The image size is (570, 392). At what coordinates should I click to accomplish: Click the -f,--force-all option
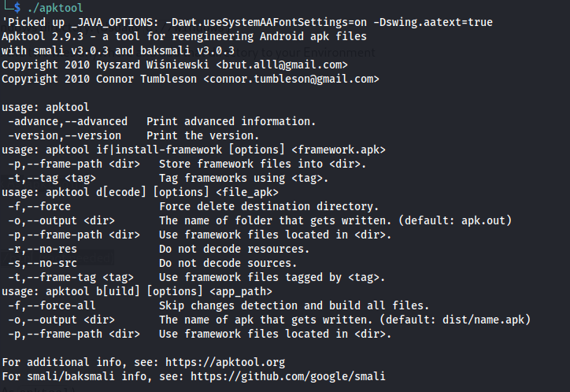tap(52, 305)
